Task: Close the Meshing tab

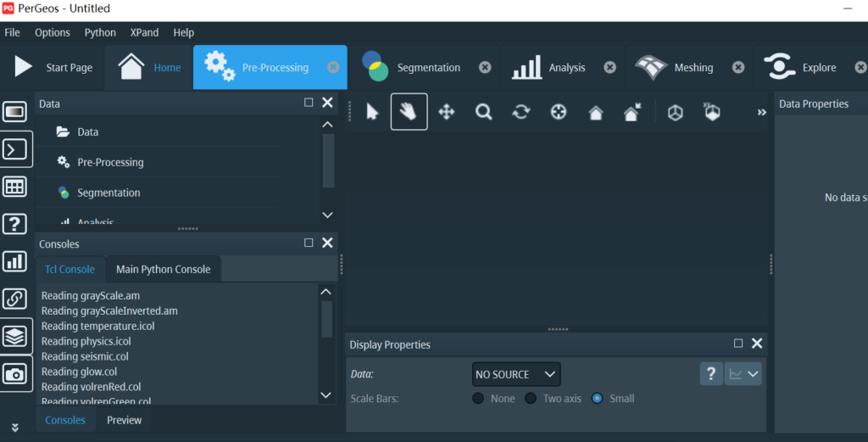Action: pos(738,67)
